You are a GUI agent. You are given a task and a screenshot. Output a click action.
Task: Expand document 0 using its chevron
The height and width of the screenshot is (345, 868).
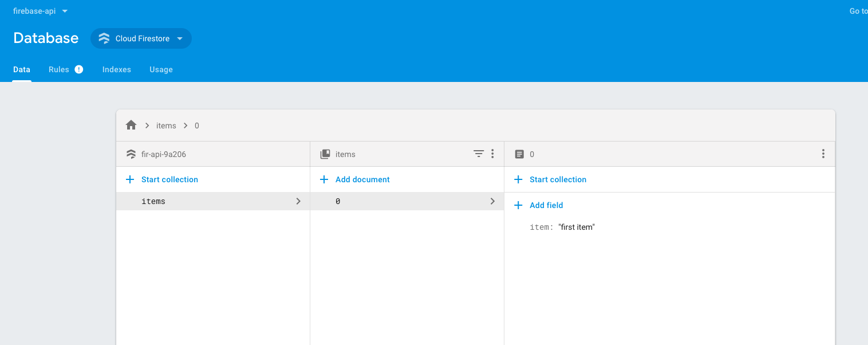pyautogui.click(x=492, y=201)
